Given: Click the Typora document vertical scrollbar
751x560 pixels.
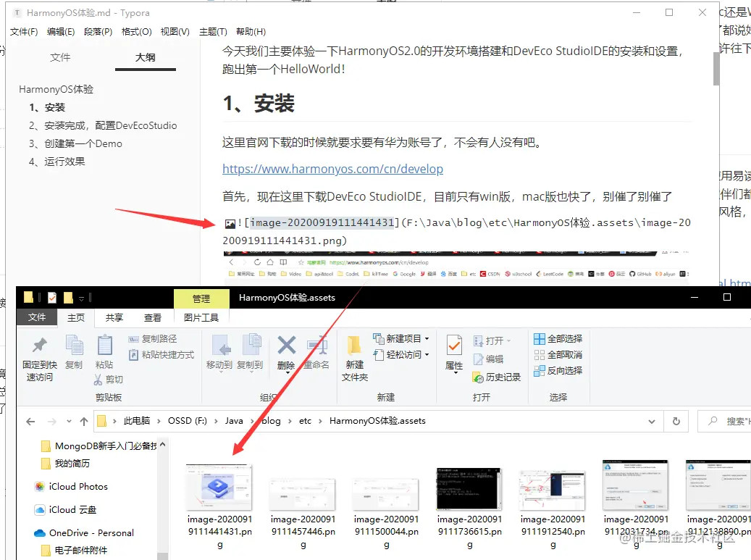Looking at the screenshot, I should tap(716, 69).
